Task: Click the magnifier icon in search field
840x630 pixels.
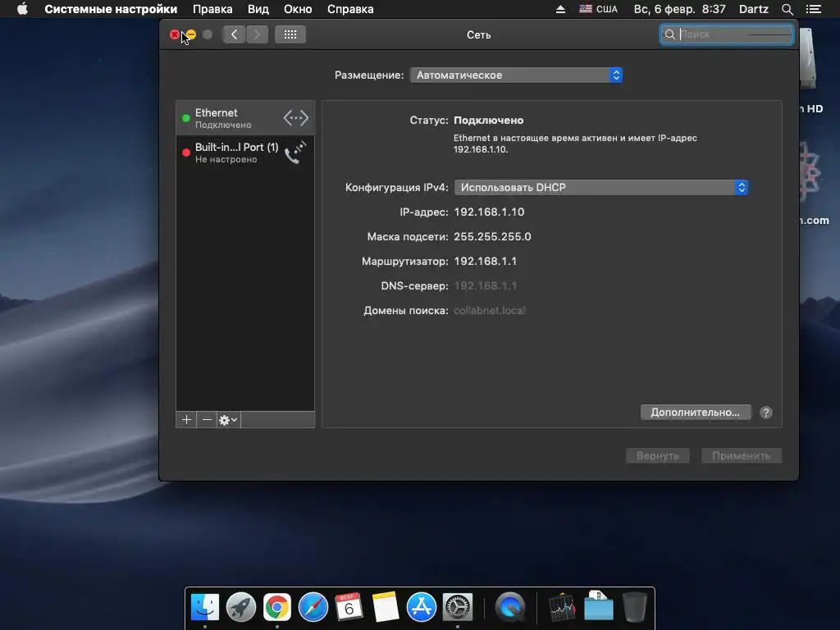Action: click(x=669, y=34)
